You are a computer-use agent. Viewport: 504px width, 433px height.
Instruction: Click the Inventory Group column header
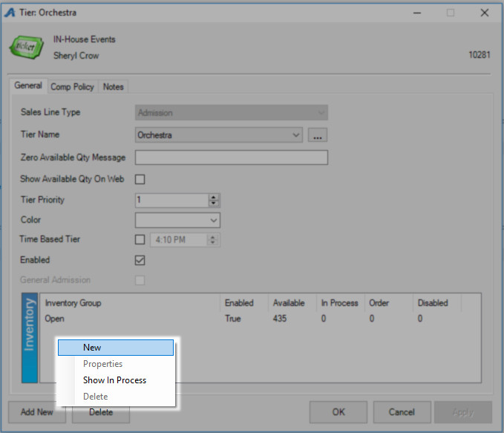pyautogui.click(x=130, y=303)
